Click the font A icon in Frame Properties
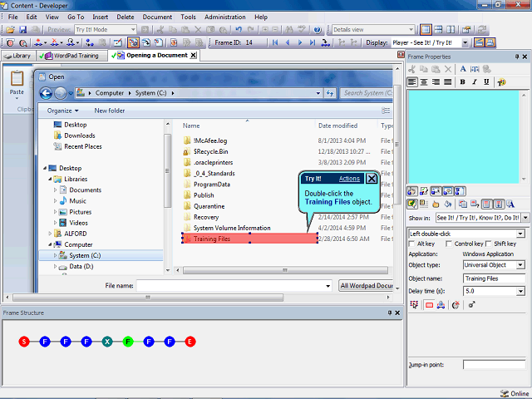The height and width of the screenshot is (399, 532). (463, 69)
